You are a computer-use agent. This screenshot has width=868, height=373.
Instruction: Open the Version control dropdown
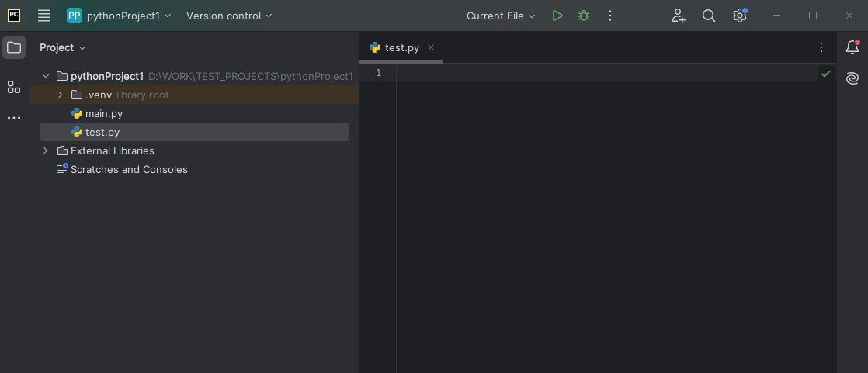click(229, 16)
